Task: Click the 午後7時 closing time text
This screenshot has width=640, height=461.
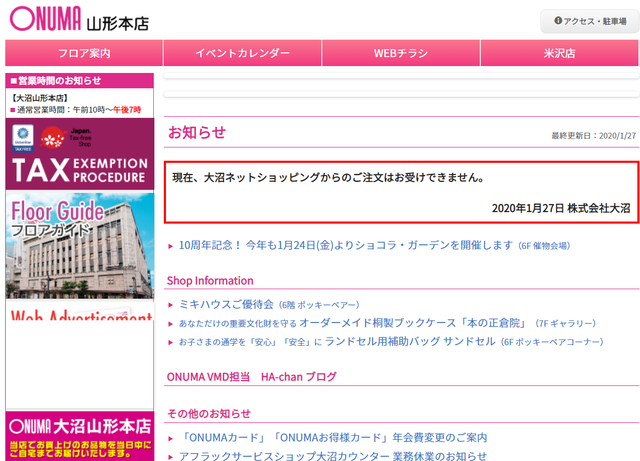Action: [127, 110]
